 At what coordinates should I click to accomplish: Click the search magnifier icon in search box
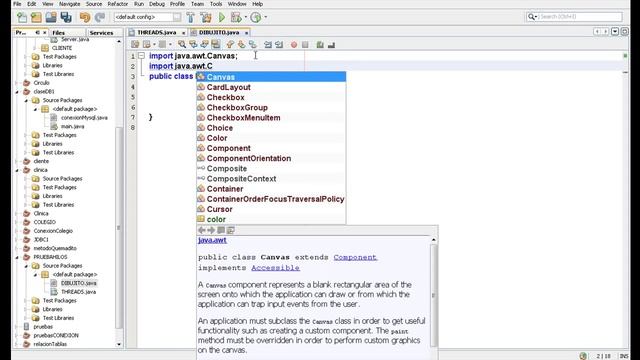click(531, 17)
